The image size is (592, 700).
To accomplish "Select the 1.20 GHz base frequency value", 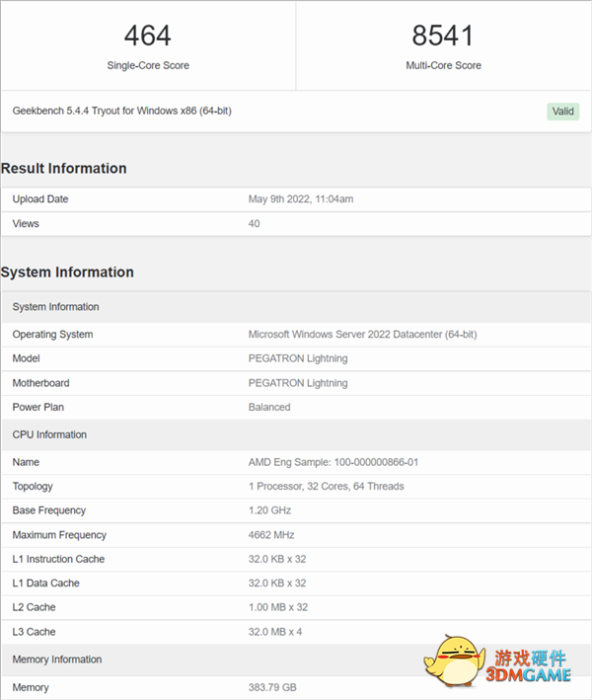I will 270,510.
